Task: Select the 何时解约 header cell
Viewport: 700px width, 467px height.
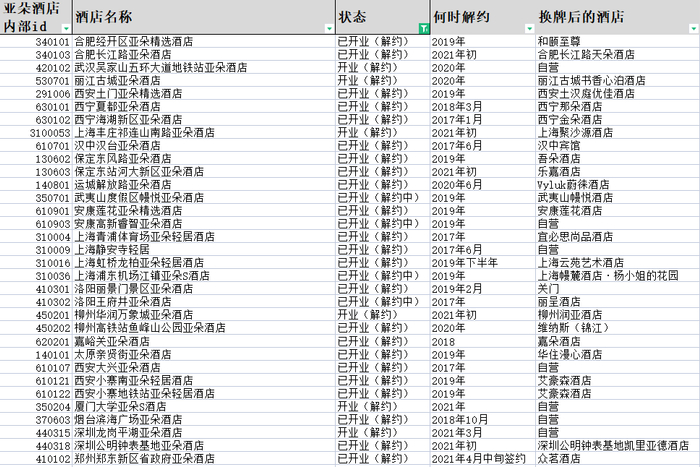Action: [483, 17]
